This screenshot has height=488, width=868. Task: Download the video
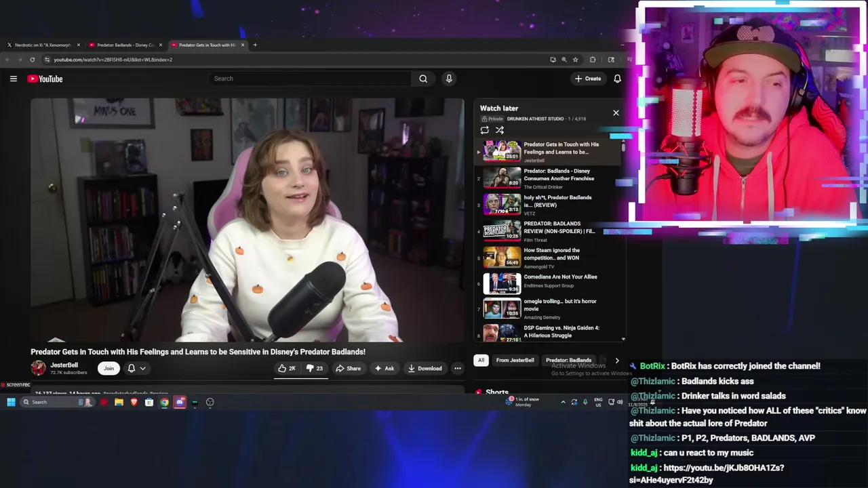click(425, 368)
